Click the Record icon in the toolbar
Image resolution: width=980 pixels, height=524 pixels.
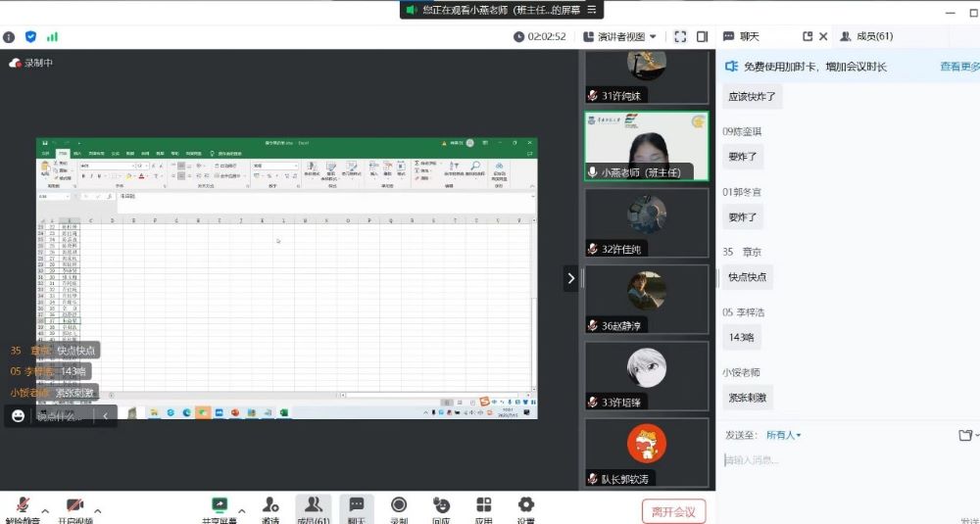tap(399, 506)
